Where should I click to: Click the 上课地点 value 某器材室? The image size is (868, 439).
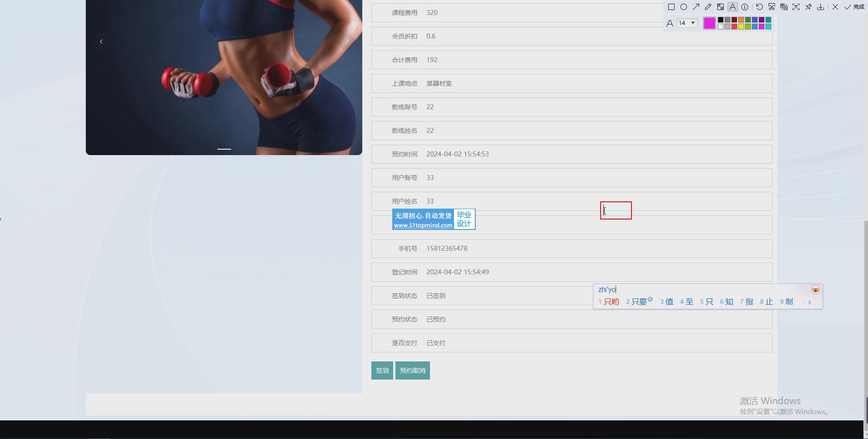click(x=439, y=83)
